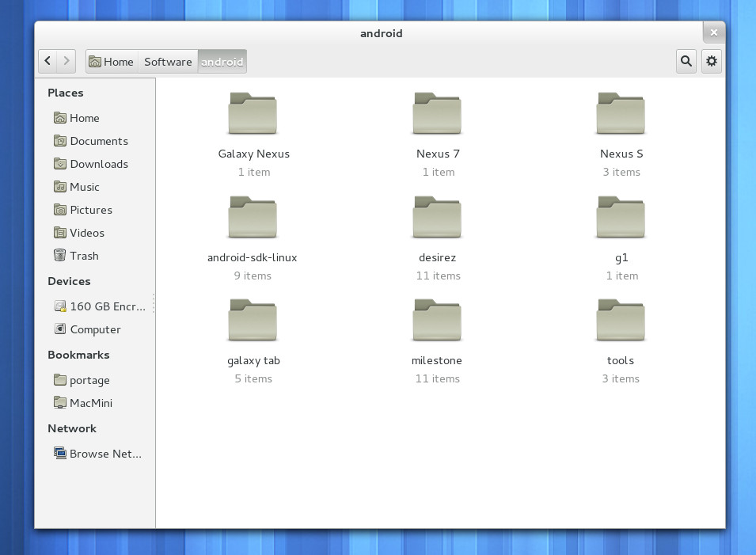This screenshot has height=555, width=756.
Task: Select the milestone folder icon
Action: click(x=437, y=320)
